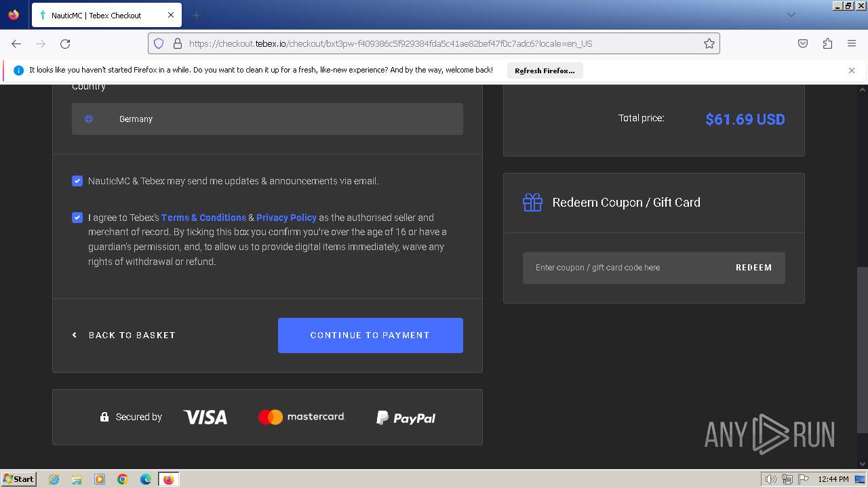Click the PayPal logo

pyautogui.click(x=406, y=418)
